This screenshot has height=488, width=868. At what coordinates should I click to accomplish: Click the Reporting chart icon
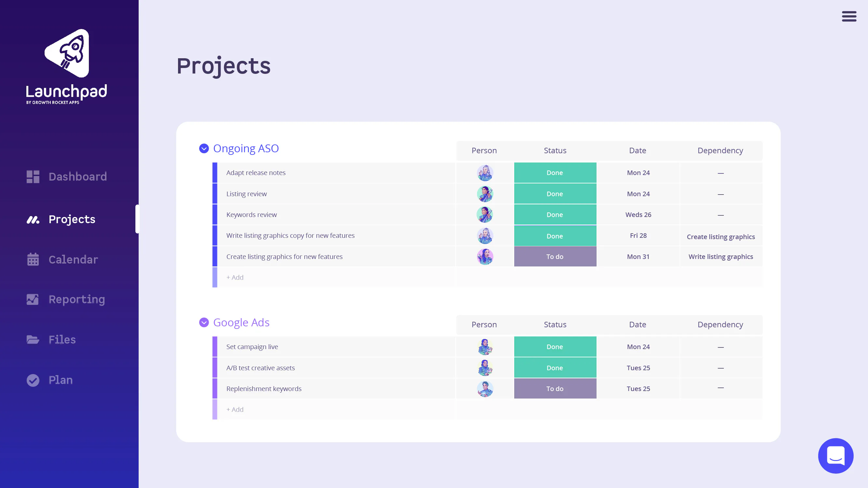pos(33,299)
